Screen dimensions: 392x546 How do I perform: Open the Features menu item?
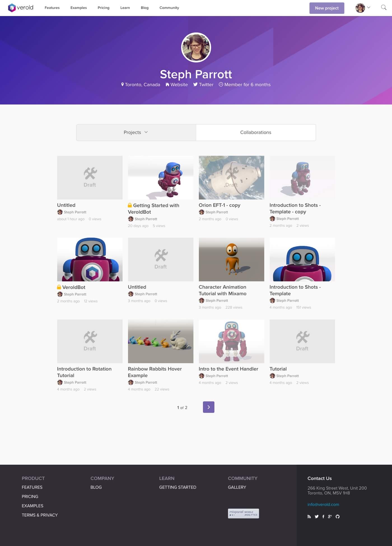(x=52, y=8)
